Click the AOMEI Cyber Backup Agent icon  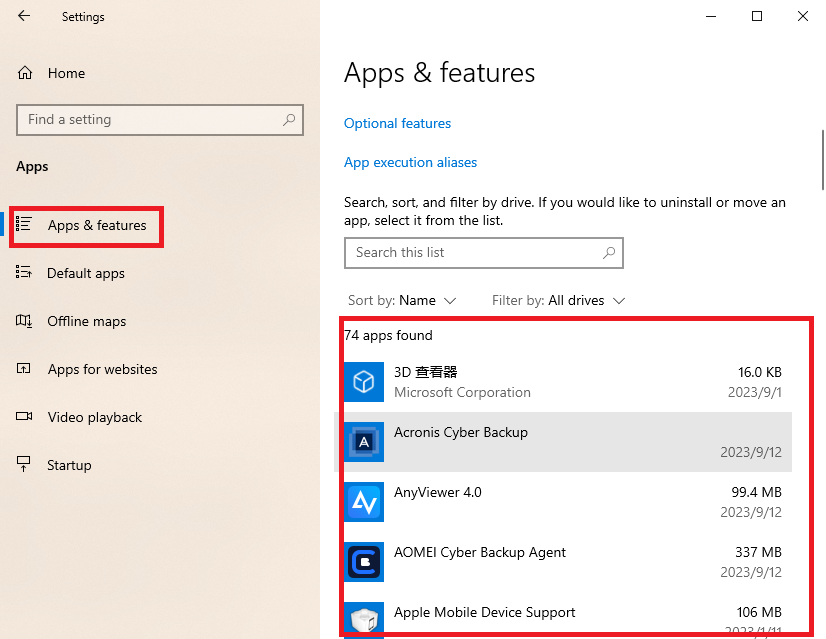pos(364,562)
